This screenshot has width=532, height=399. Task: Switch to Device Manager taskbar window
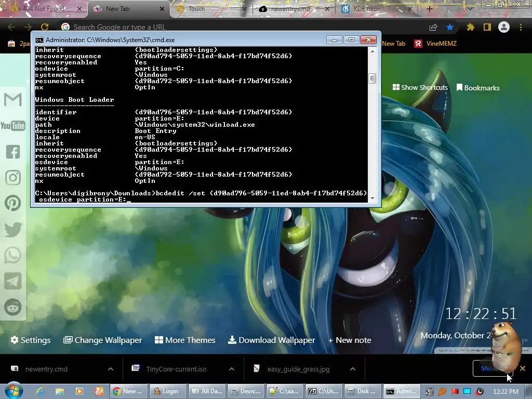coord(246,391)
